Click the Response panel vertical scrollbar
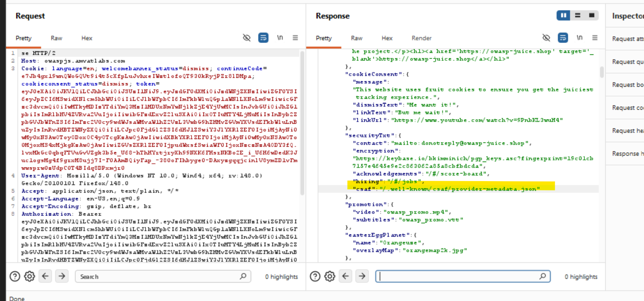This screenshot has height=301, width=644. point(601,72)
